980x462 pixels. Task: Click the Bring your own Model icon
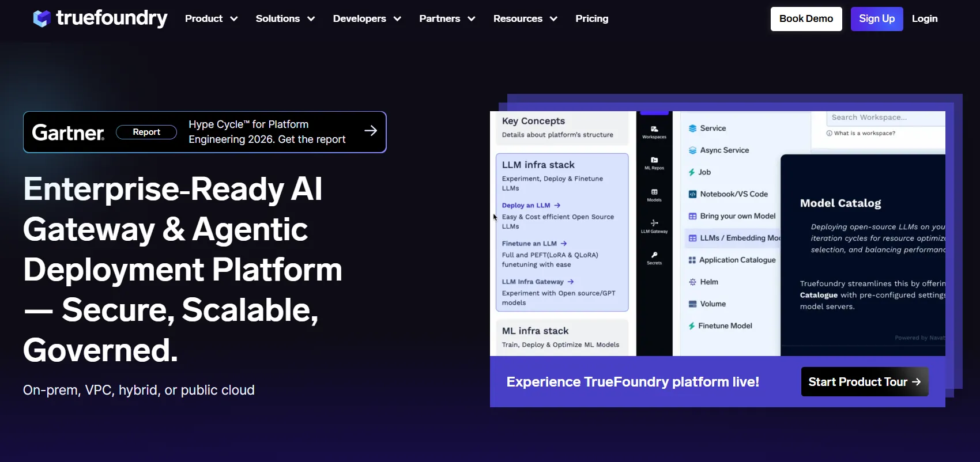[x=692, y=216]
